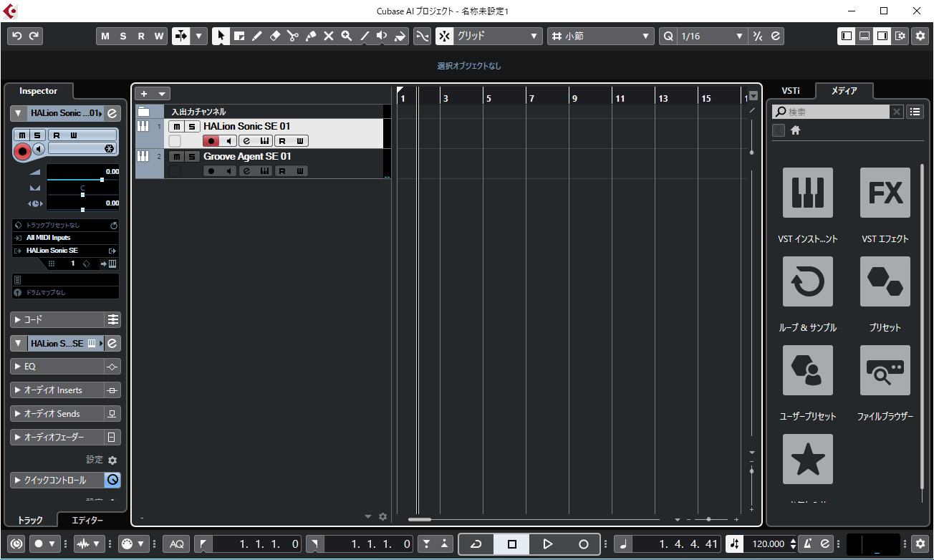Open the User Presets tile

pos(808,370)
